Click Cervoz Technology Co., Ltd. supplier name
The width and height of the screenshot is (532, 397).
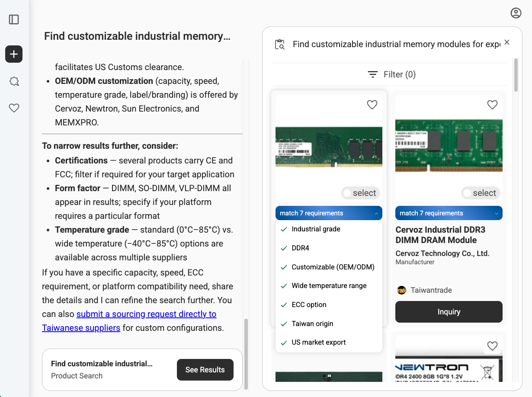pos(442,253)
